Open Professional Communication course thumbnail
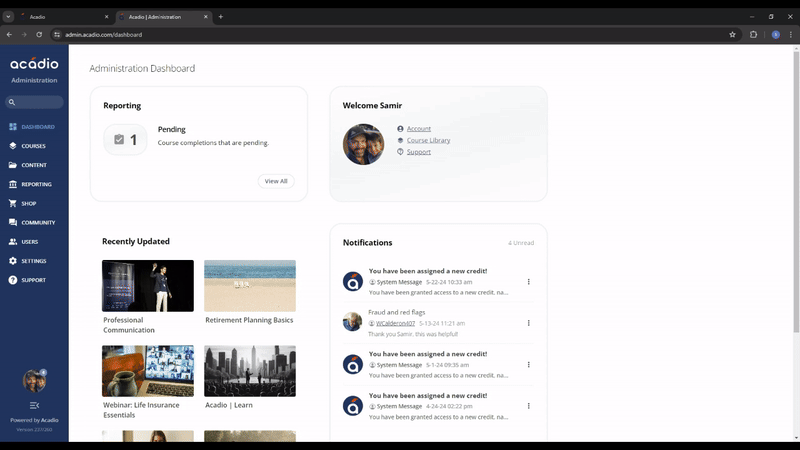This screenshot has width=800, height=450. click(x=148, y=286)
